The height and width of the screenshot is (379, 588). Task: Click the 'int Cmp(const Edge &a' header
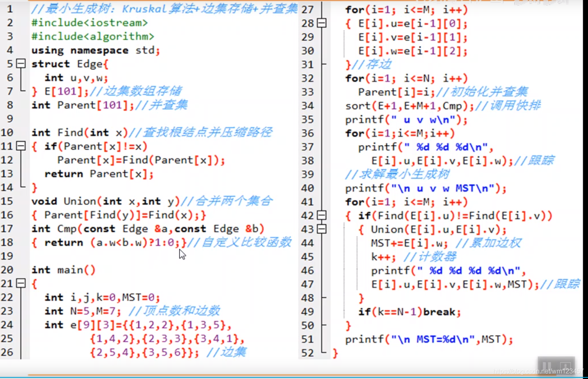point(148,229)
